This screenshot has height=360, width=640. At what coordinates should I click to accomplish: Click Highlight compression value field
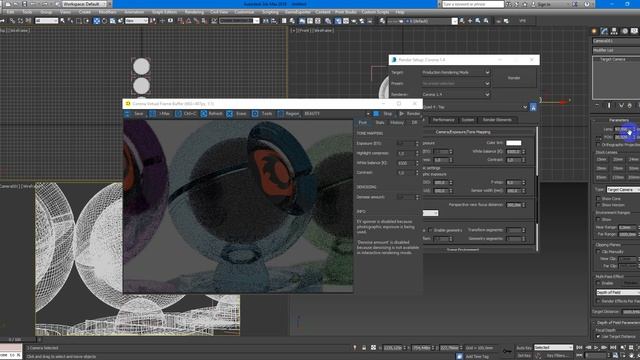(x=405, y=153)
